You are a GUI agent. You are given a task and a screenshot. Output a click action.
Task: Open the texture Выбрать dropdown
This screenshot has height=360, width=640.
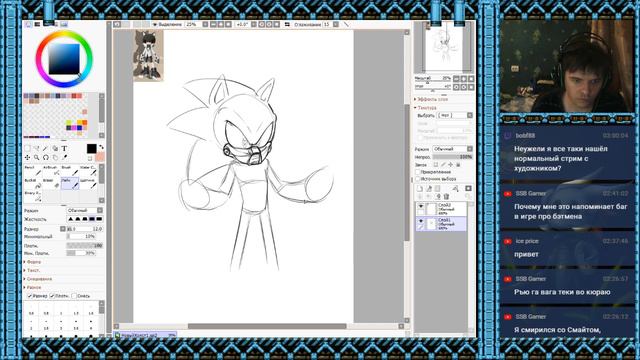(455, 116)
